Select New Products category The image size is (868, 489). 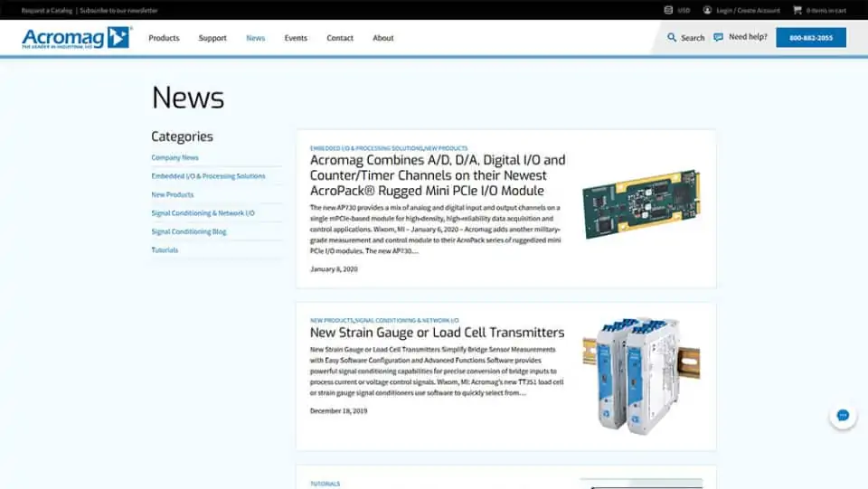click(173, 194)
